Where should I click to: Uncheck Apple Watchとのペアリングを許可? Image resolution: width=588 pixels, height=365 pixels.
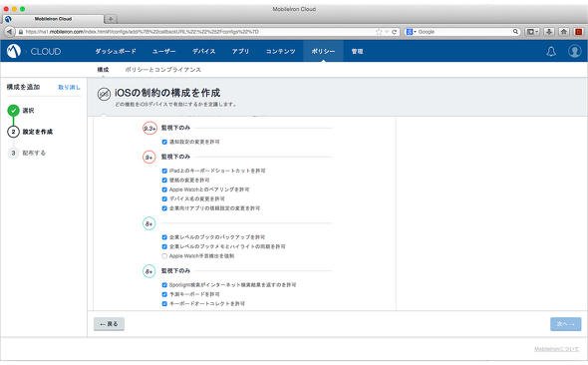pyautogui.click(x=164, y=189)
